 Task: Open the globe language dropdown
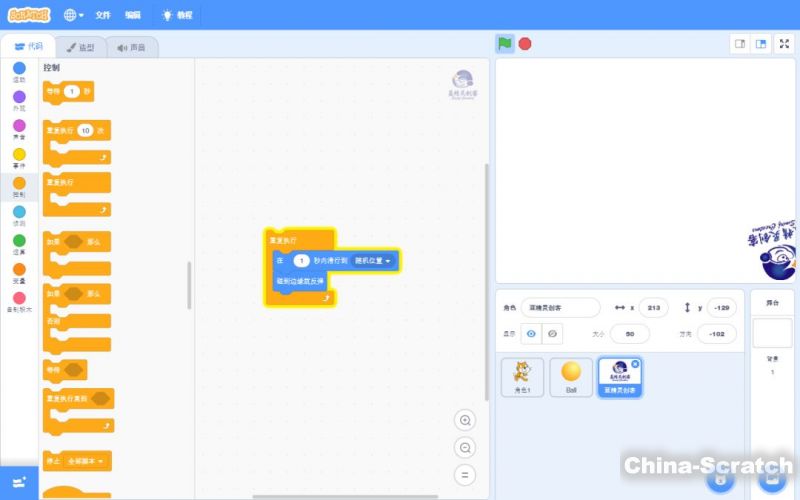(74, 15)
